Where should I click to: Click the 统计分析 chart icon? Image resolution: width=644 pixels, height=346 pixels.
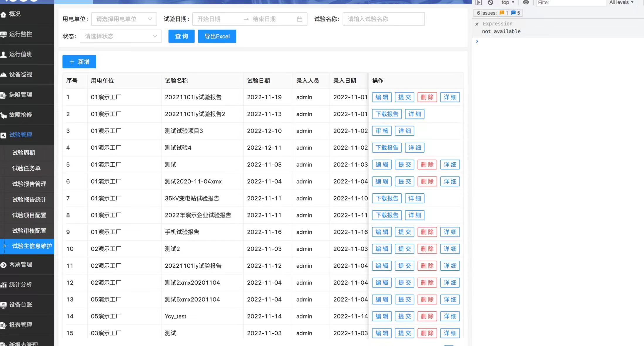4,285
